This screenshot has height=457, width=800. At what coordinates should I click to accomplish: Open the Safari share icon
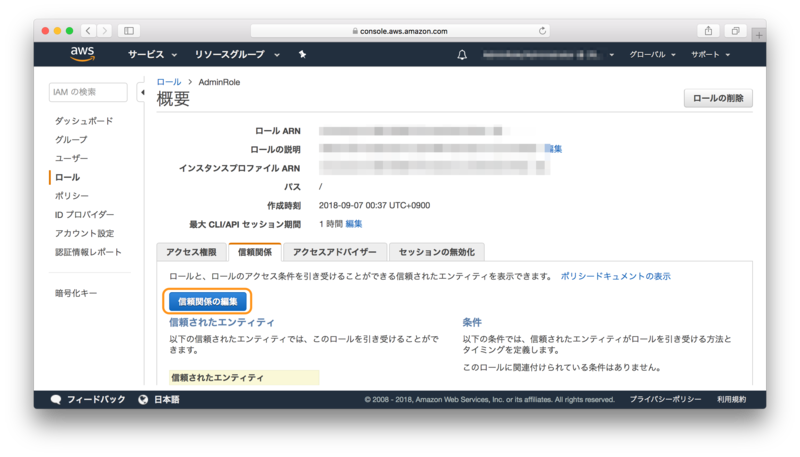708,31
